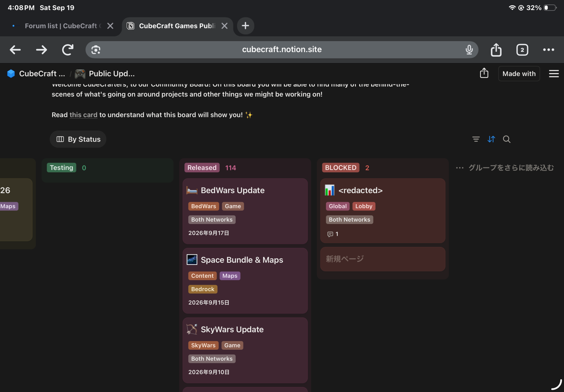
Task: Click the Game tag on SkyWars Update
Action: point(232,345)
